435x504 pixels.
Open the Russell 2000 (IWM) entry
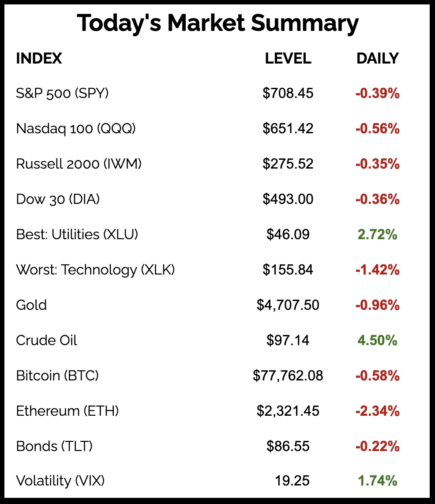79,164
